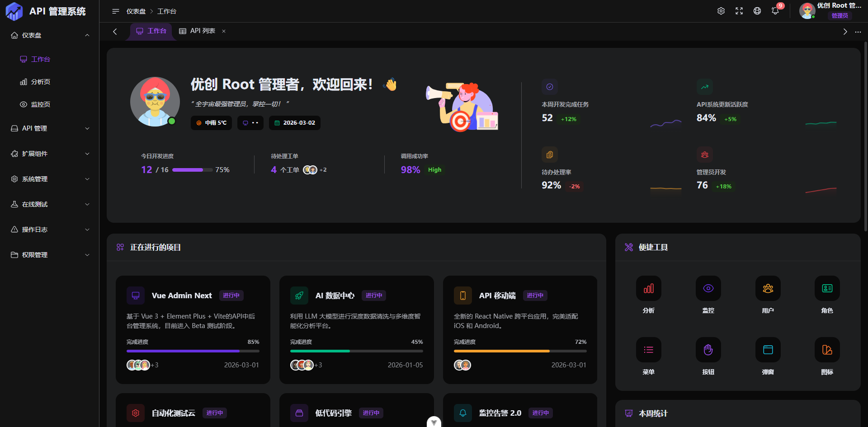The width and height of the screenshot is (868, 427).
Task: Expand the 系统管理 sidebar menu
Action: coord(50,179)
